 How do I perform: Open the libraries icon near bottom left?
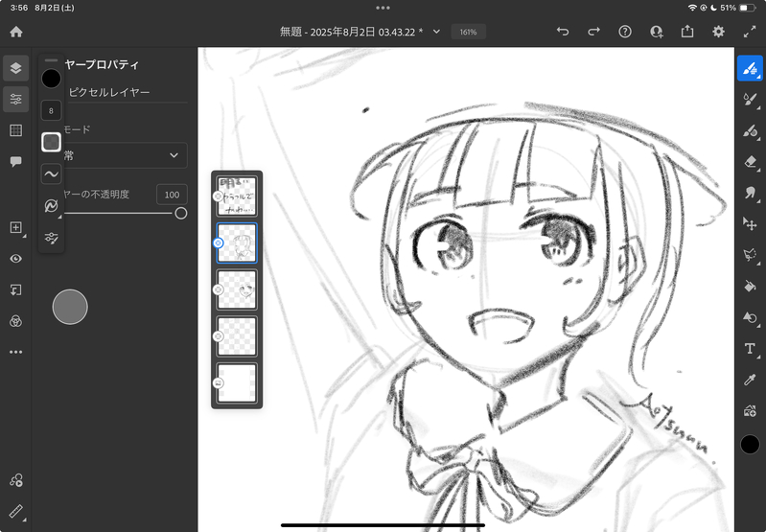click(16, 480)
